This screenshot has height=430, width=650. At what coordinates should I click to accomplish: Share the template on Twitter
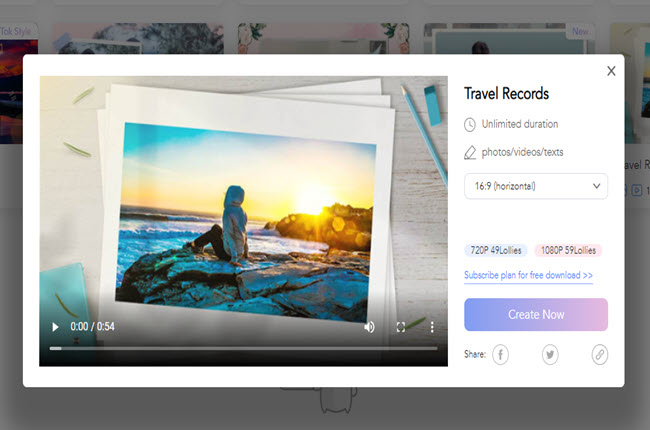coord(550,355)
